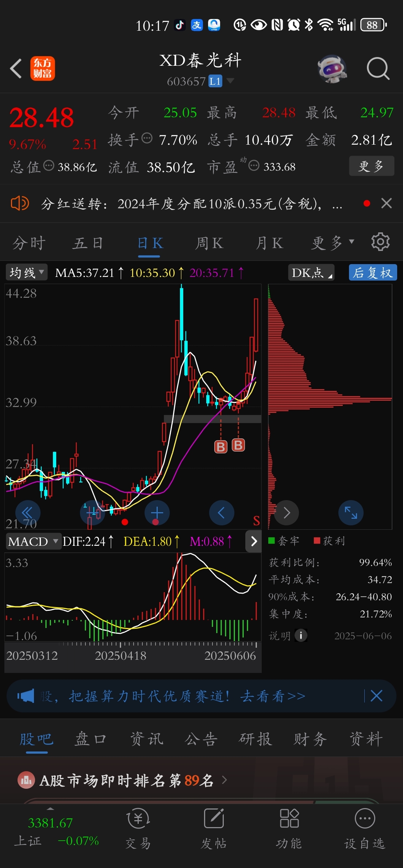Tap L1 quote level badge
Image resolution: width=403 pixels, height=868 pixels.
click(215, 81)
